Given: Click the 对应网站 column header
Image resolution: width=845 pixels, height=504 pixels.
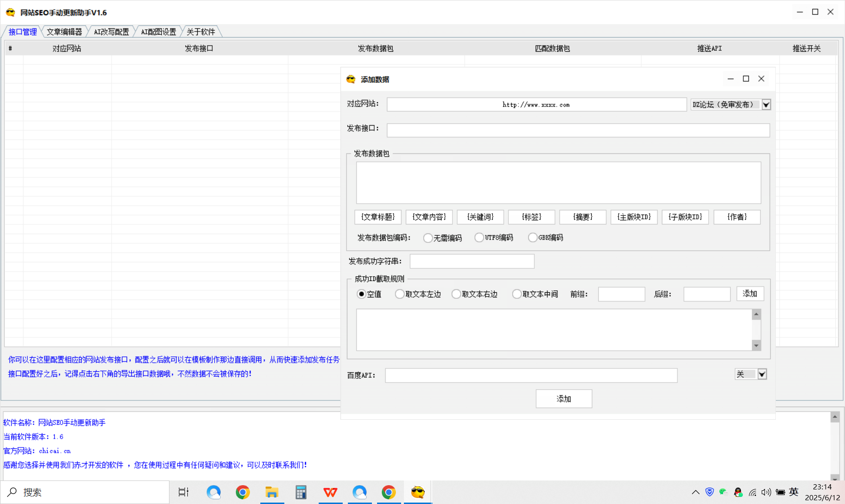Looking at the screenshot, I should (x=67, y=48).
